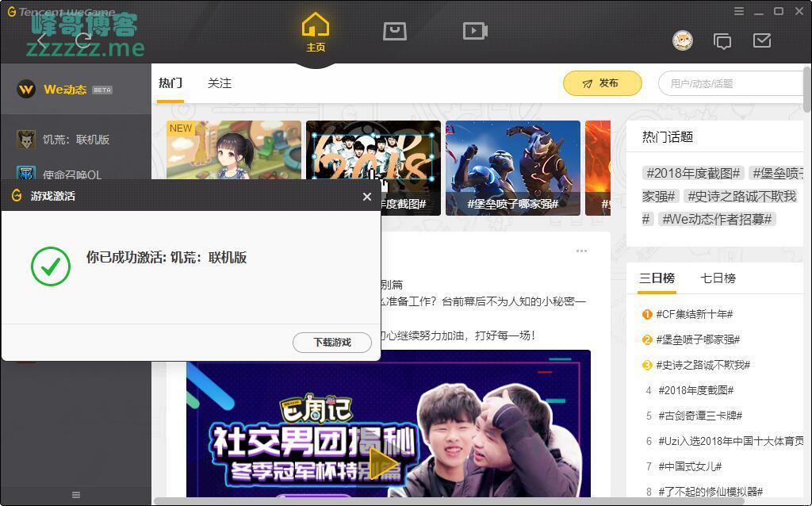Viewport: 812px width, 506px height.
Task: Click hot topic tag #2018年度截图#
Action: [x=693, y=173]
